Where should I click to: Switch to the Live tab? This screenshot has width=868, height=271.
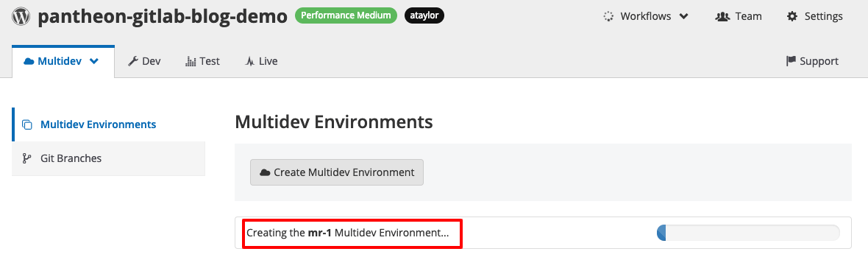[x=261, y=61]
